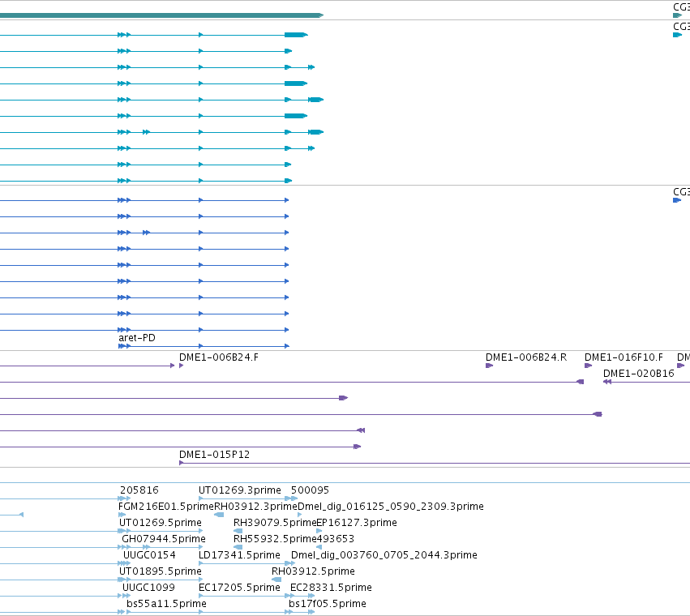Select the 500095 label
Screen dimensions: 690x616
pos(310,490)
